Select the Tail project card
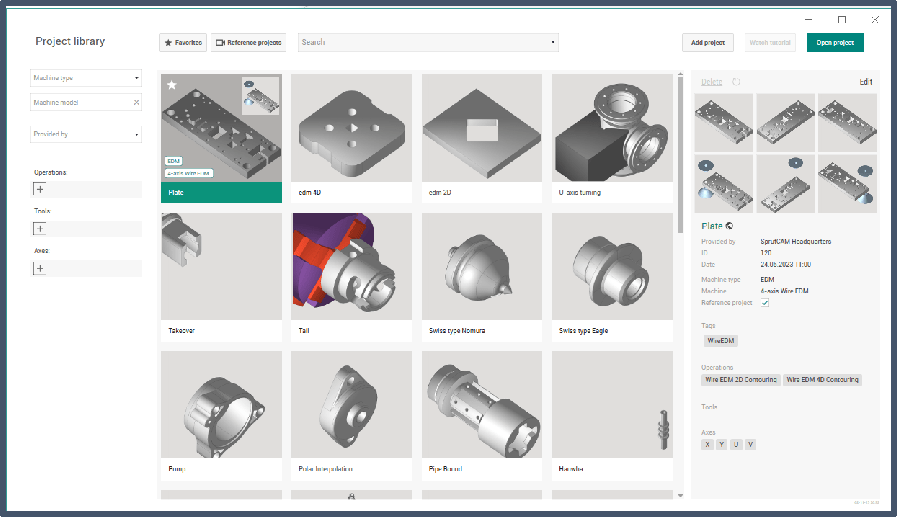Viewport: 898px width, 518px height. 351,277
